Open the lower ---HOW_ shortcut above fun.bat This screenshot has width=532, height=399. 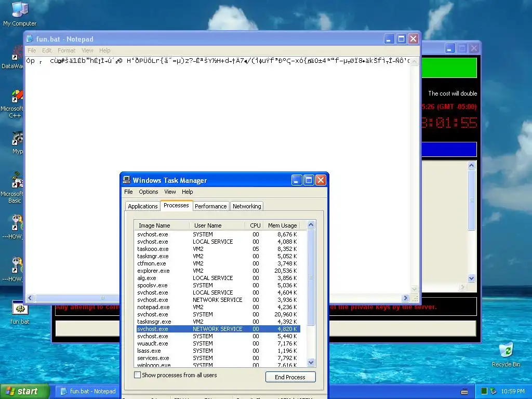coord(14,270)
